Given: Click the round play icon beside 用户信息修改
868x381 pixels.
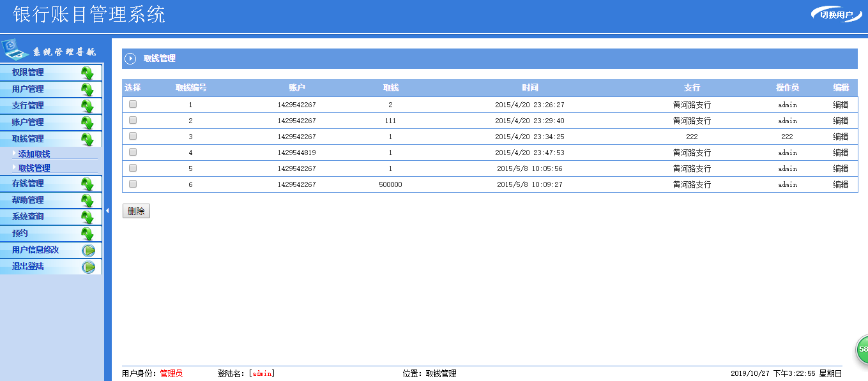Looking at the screenshot, I should pos(88,250).
